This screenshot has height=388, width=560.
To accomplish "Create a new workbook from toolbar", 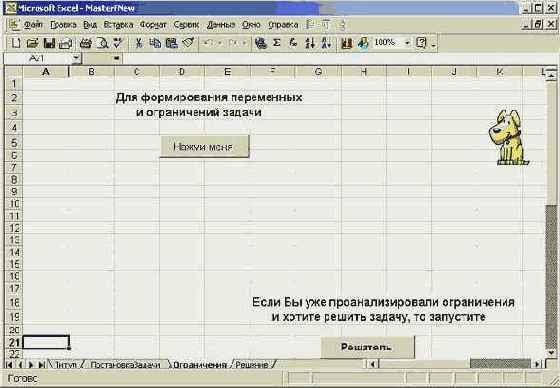I will click(x=16, y=44).
